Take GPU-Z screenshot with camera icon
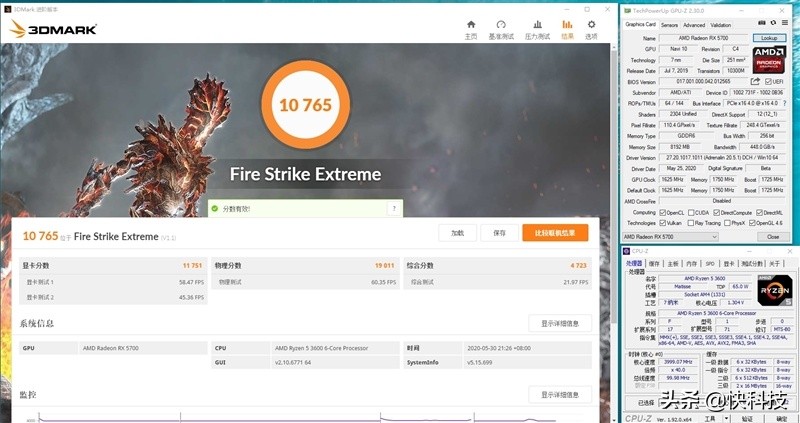This screenshot has height=423, width=800. coord(761,23)
